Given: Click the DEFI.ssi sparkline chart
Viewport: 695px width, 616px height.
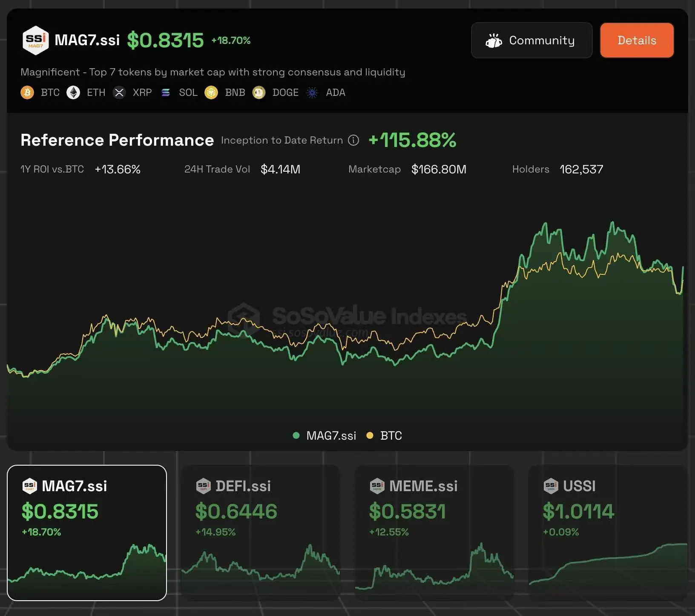Looking at the screenshot, I should [260, 571].
